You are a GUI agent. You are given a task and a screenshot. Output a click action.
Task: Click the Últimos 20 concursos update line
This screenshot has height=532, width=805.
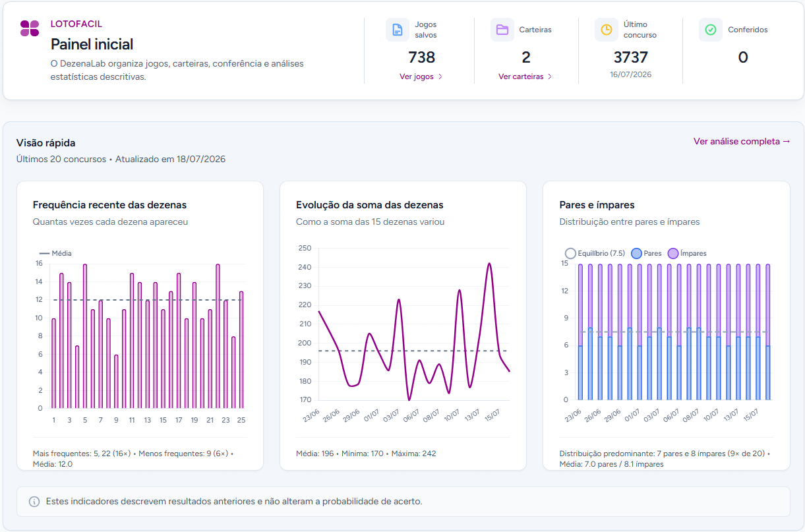(121, 159)
